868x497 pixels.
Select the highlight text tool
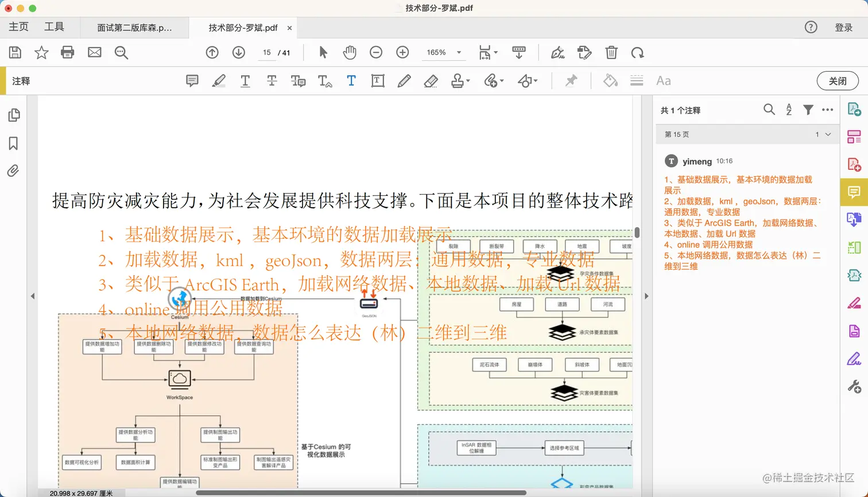(x=219, y=81)
